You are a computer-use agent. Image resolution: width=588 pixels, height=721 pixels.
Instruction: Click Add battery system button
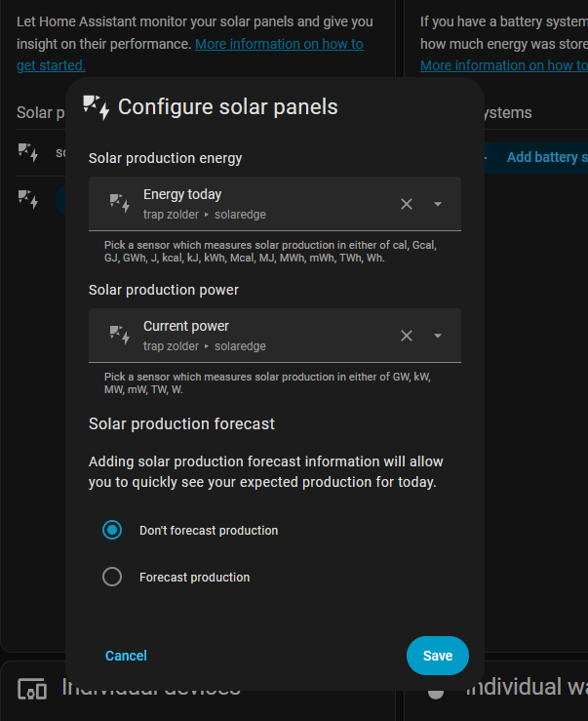[546, 157]
